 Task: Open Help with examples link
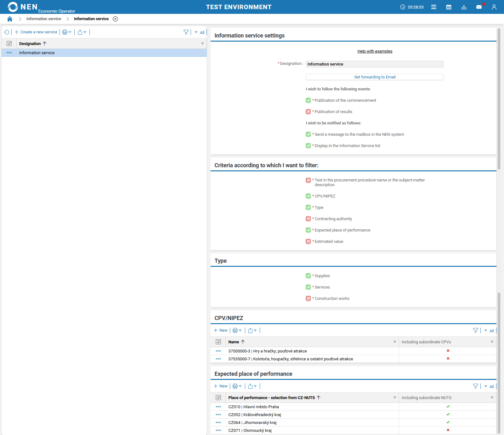coord(375,51)
